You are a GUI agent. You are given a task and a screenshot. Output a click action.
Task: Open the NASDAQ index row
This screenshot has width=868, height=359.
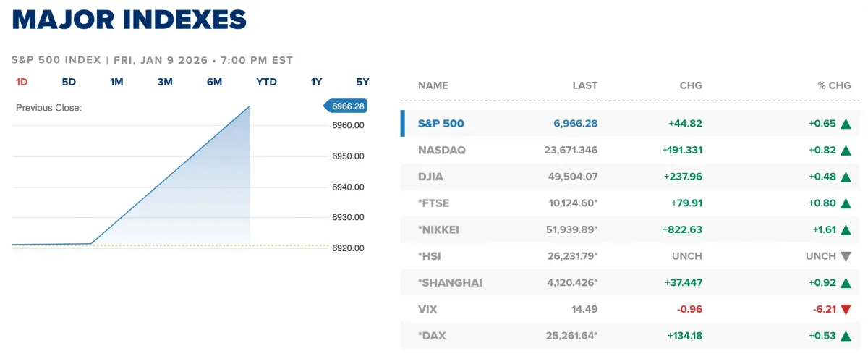point(442,151)
